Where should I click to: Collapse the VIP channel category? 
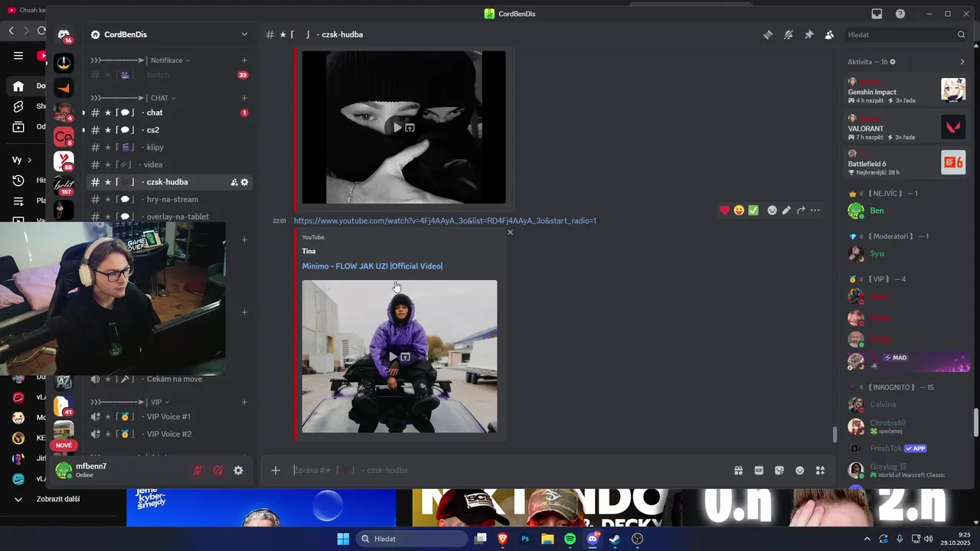click(130, 402)
